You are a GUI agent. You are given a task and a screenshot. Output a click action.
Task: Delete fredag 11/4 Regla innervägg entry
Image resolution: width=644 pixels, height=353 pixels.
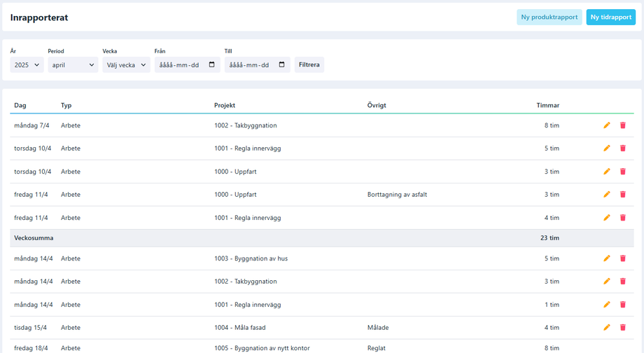(623, 218)
